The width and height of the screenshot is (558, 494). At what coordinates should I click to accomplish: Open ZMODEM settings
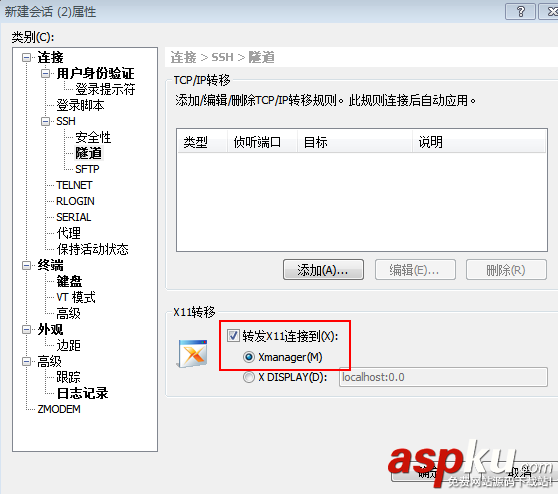coord(59,409)
